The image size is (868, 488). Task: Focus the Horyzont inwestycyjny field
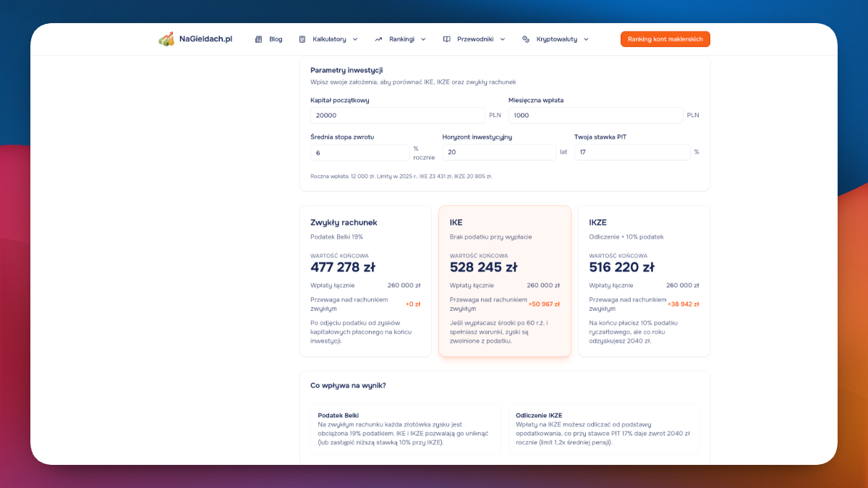tap(499, 153)
